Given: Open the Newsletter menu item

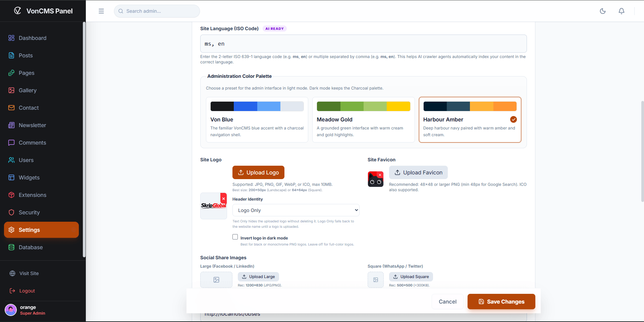Looking at the screenshot, I should click(x=41, y=125).
